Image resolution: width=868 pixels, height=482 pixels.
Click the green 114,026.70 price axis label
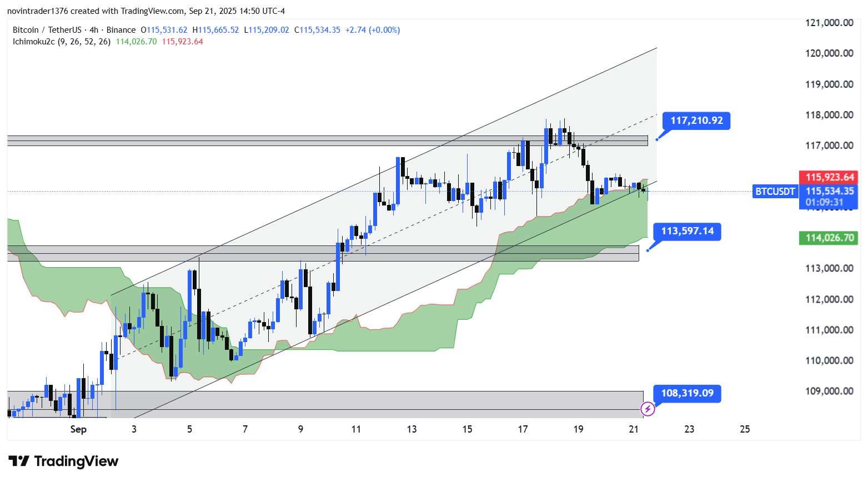829,238
